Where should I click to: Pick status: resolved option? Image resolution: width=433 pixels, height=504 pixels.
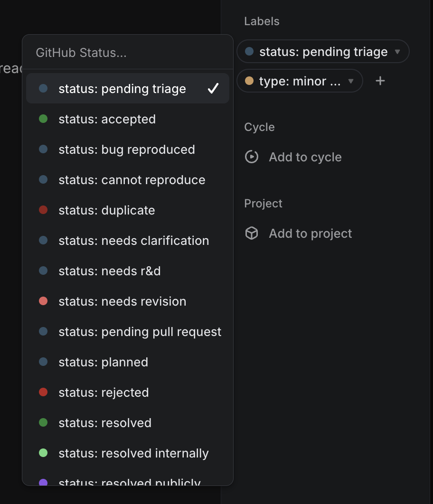coord(128,423)
